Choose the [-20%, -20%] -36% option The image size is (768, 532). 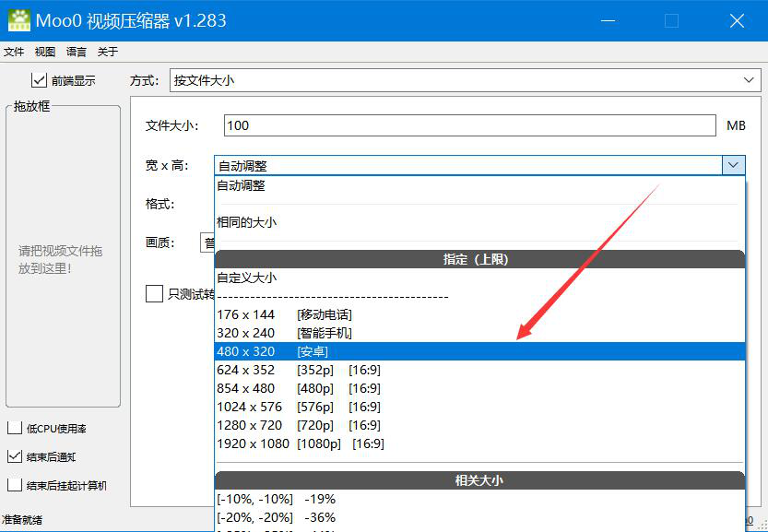click(480, 517)
